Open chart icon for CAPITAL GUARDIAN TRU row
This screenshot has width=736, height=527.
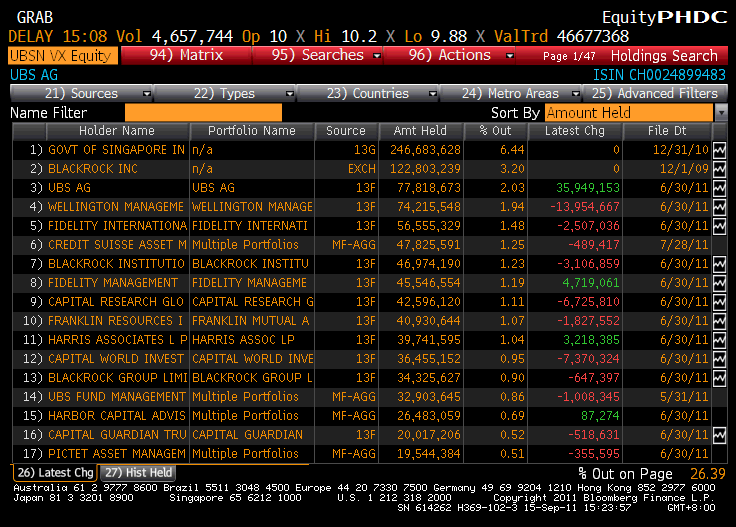(x=719, y=435)
